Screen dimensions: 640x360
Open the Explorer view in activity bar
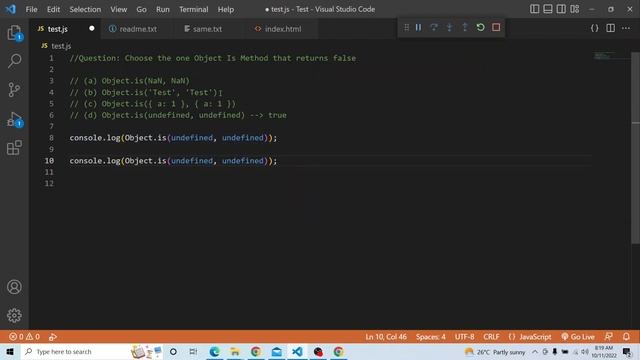coord(14,32)
